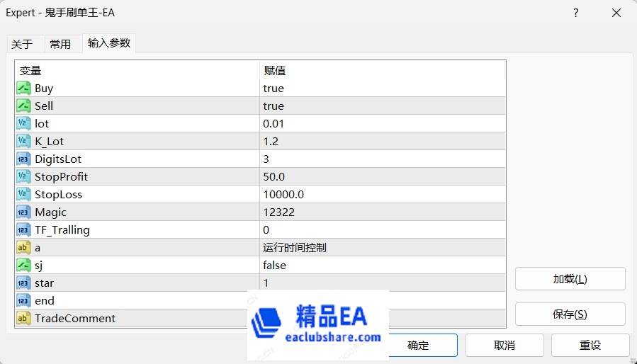Click the boolean icon next to Buy
Image resolution: width=637 pixels, height=364 pixels.
[23, 89]
